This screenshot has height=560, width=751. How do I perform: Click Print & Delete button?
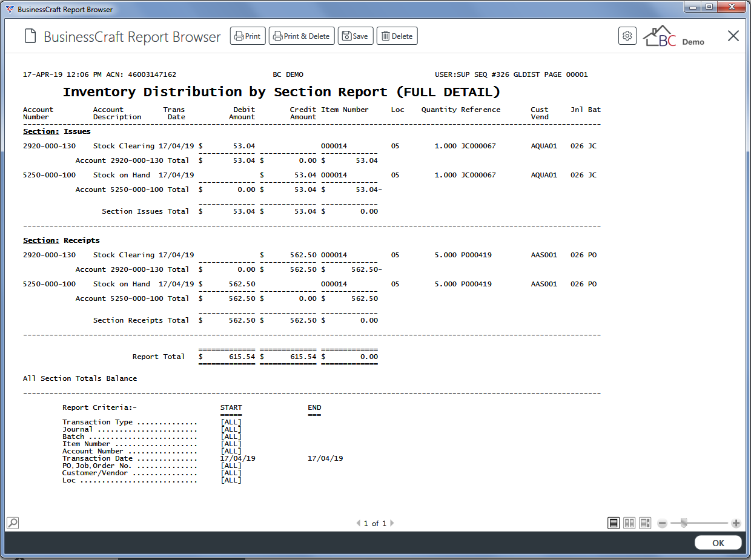click(x=302, y=36)
